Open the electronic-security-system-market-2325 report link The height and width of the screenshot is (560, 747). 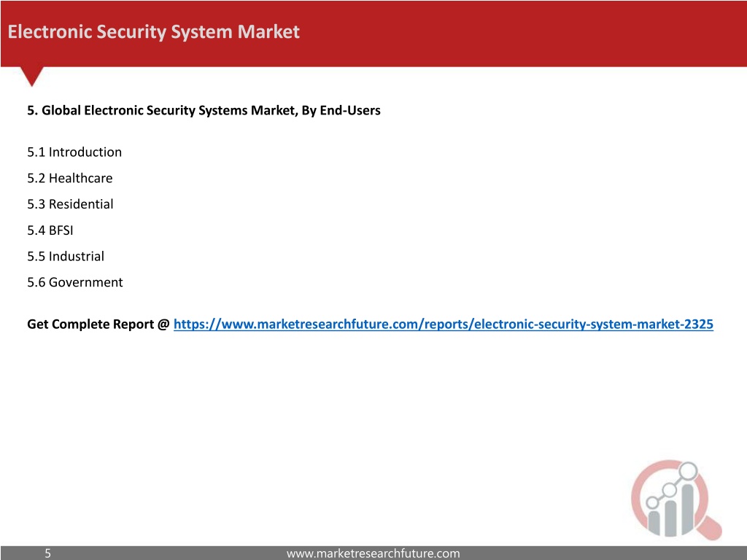tap(443, 324)
